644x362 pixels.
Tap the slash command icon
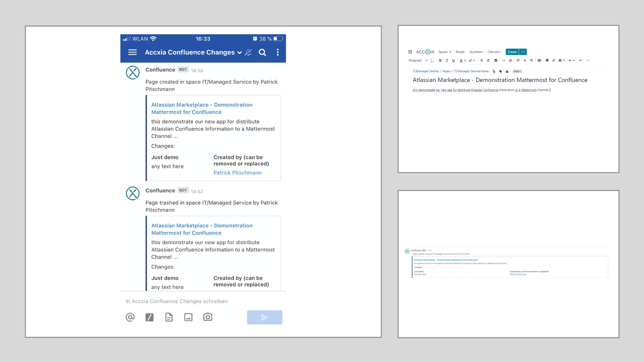(149, 317)
